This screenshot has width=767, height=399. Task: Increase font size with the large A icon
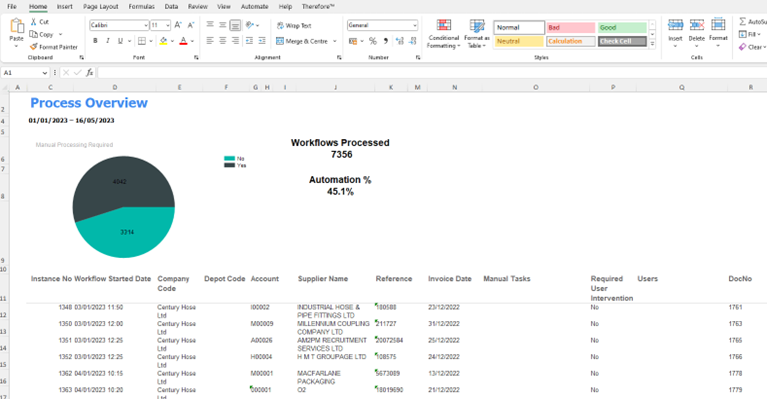[x=178, y=25]
